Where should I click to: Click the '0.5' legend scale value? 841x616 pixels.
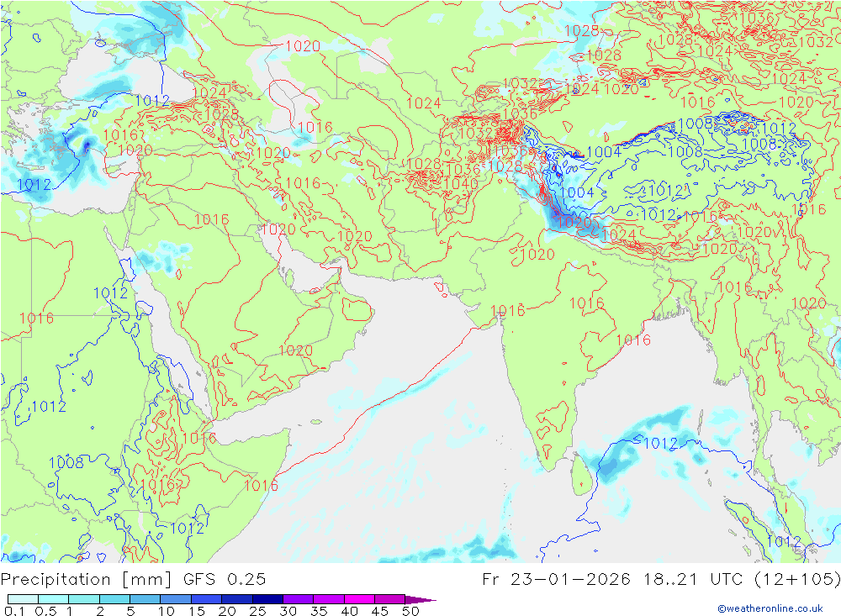click(x=45, y=611)
